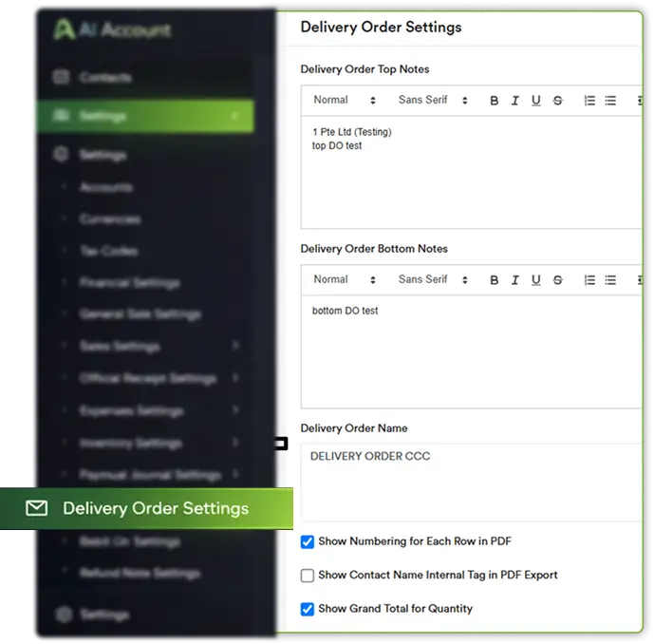
Task: Click the AI Account logo
Action: pyautogui.click(x=112, y=29)
